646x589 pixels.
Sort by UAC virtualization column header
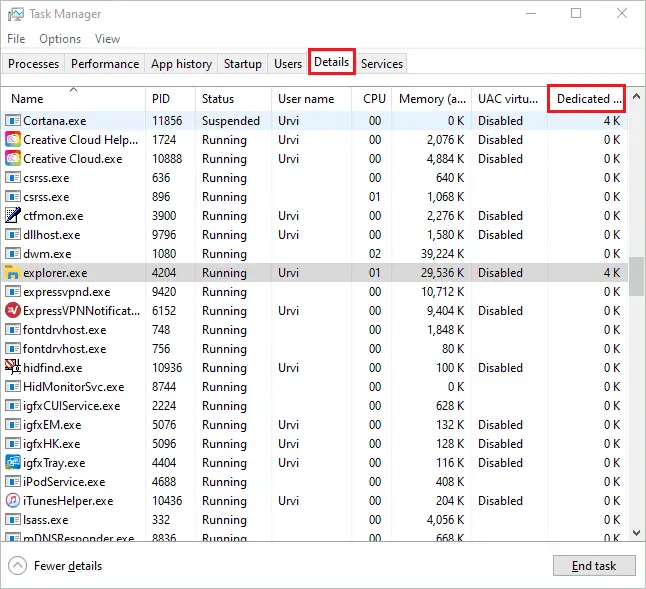(509, 99)
